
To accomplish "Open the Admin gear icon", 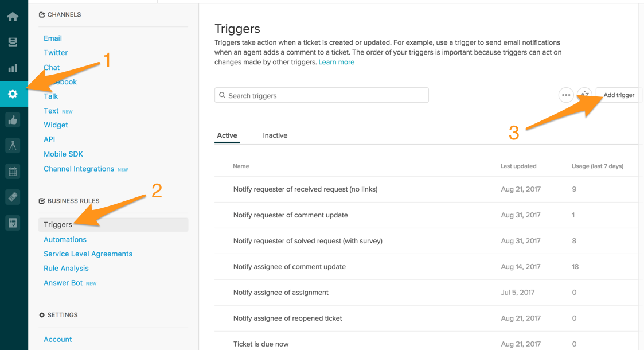I will pos(13,94).
